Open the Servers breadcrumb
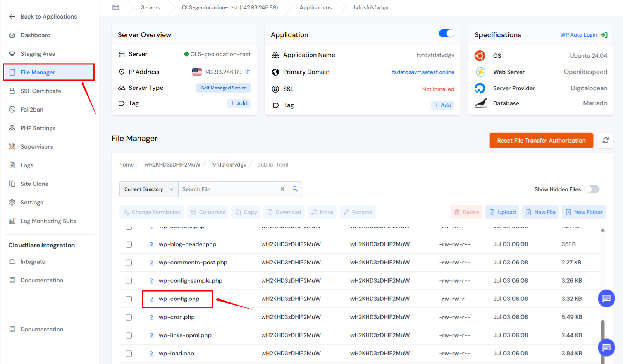The image size is (623, 364). coord(150,7)
